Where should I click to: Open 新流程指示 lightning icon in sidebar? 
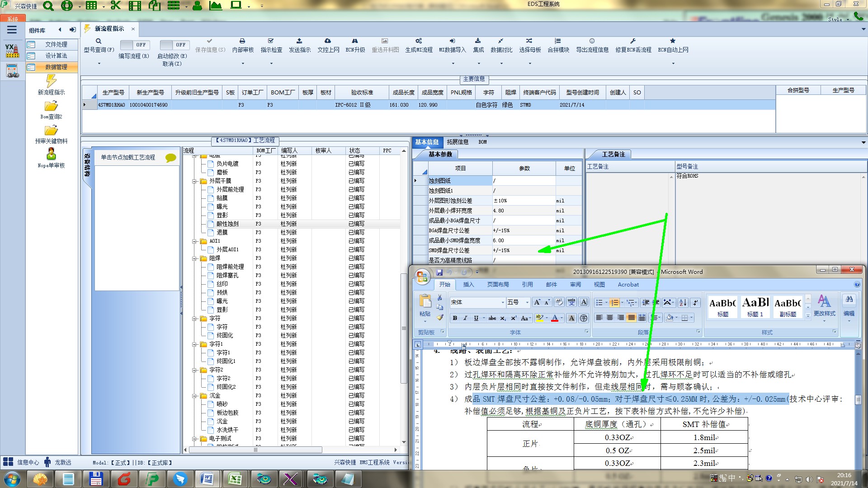(51, 81)
